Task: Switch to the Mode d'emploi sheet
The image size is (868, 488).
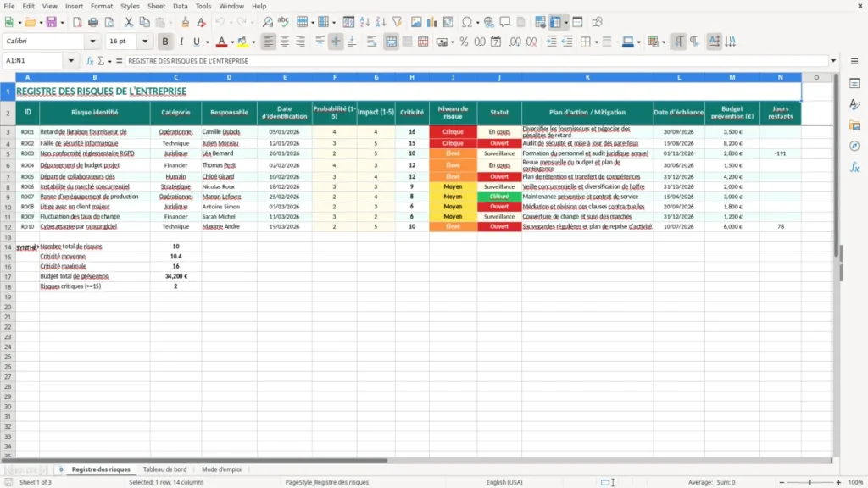Action: (x=221, y=469)
